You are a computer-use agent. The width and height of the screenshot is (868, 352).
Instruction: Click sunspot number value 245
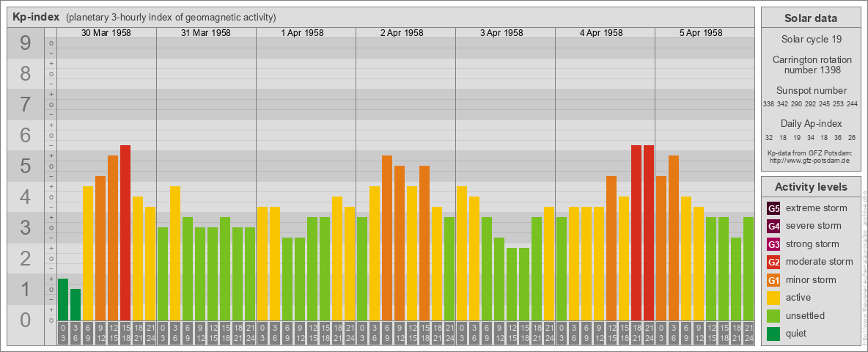825,104
